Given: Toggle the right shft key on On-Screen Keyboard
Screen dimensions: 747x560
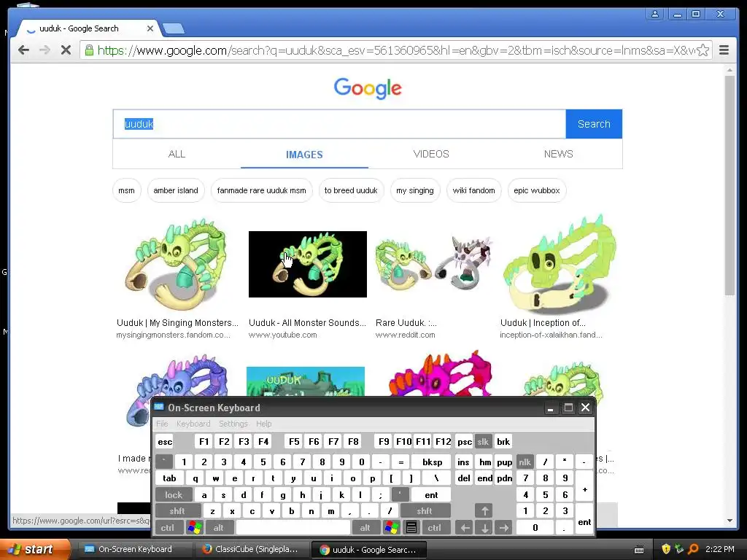Looking at the screenshot, I should tap(424, 511).
